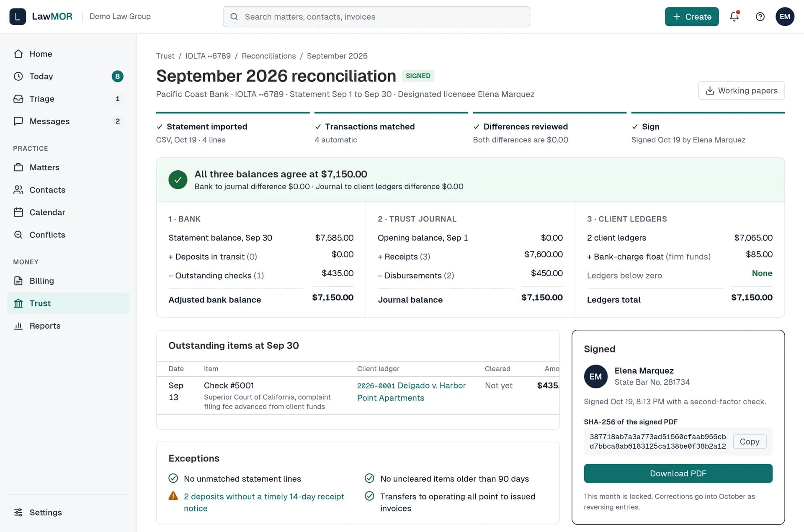
Task: Click the Check #5001 item row
Action: point(358,396)
